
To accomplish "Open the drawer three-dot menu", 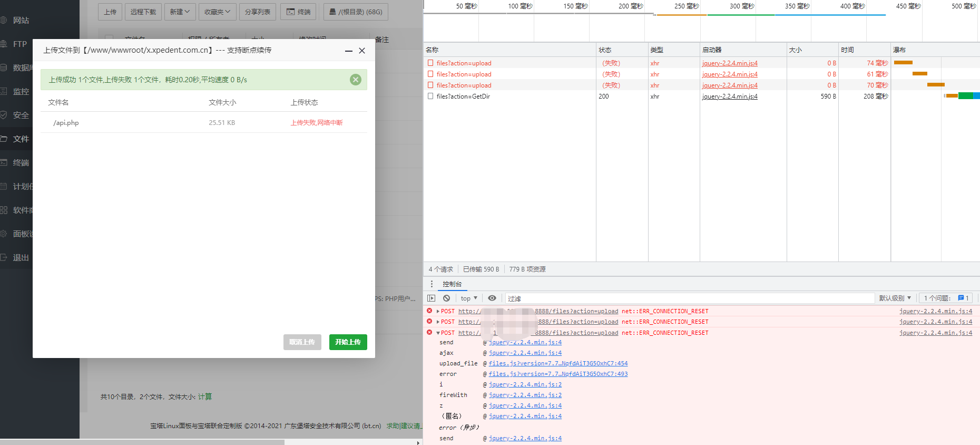I will (432, 284).
